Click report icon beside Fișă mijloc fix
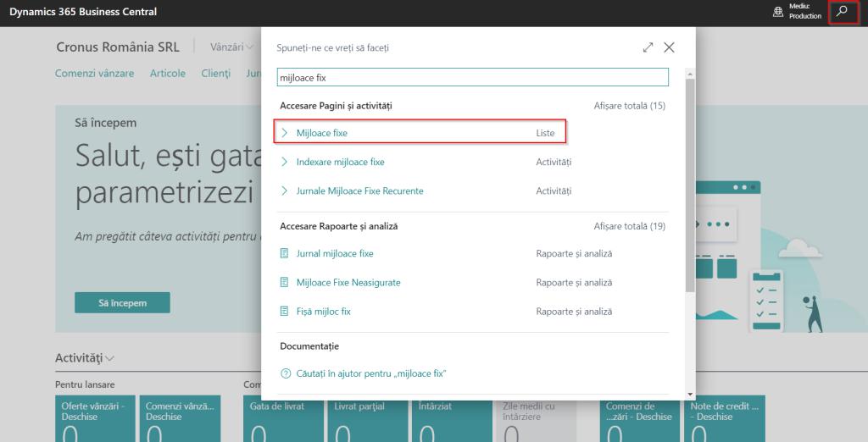The width and height of the screenshot is (868, 442). (285, 312)
